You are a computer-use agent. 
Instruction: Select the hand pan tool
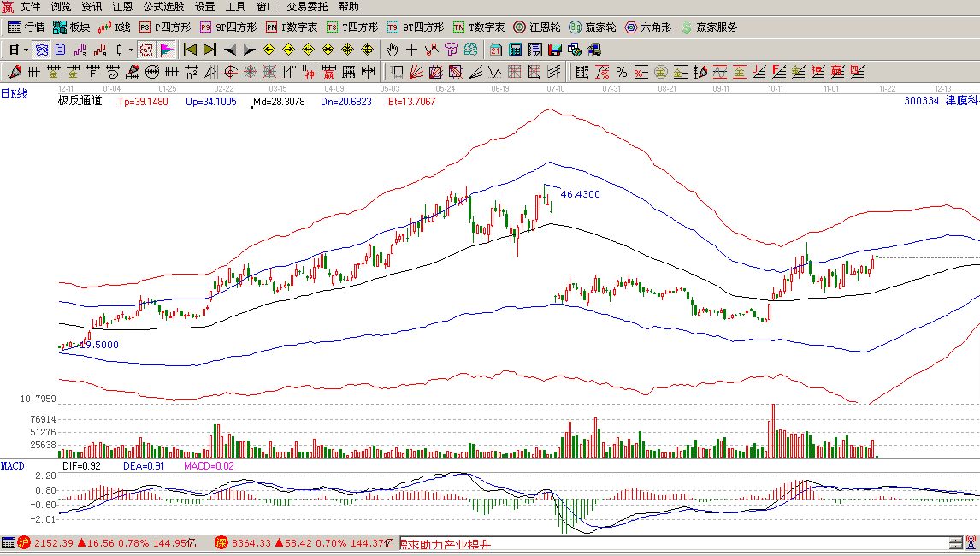[392, 50]
